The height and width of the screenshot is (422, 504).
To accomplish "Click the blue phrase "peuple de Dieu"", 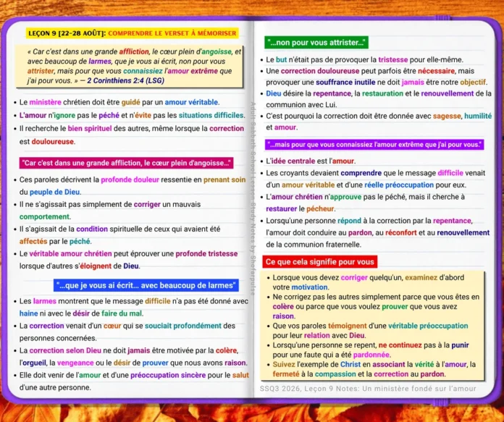I will (54, 193).
